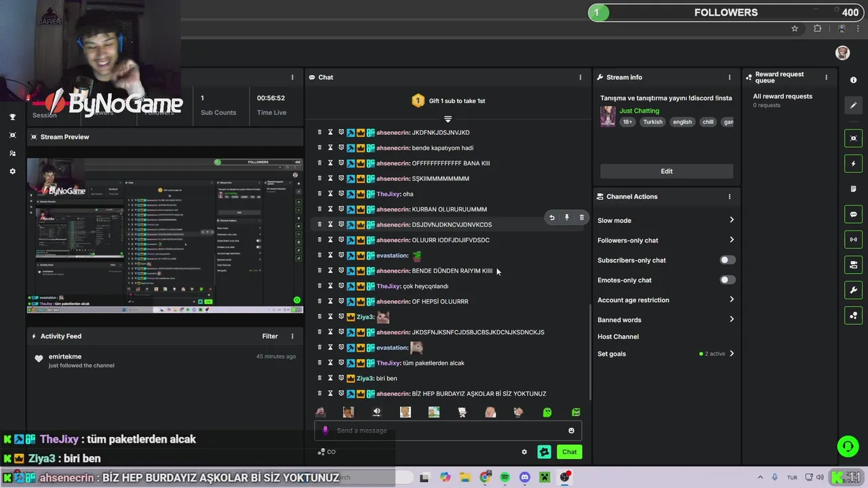Click the '18+' stream tag
The image size is (868, 488).
[x=627, y=122]
